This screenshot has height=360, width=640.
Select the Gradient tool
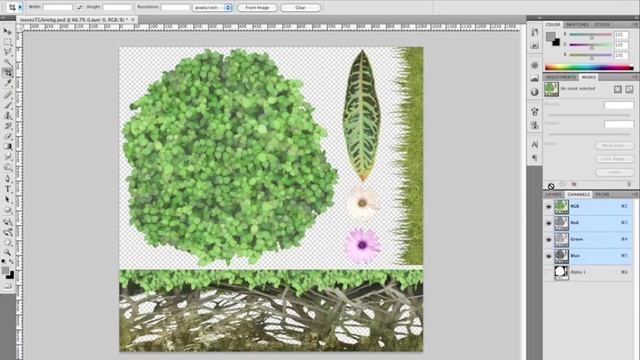point(7,147)
